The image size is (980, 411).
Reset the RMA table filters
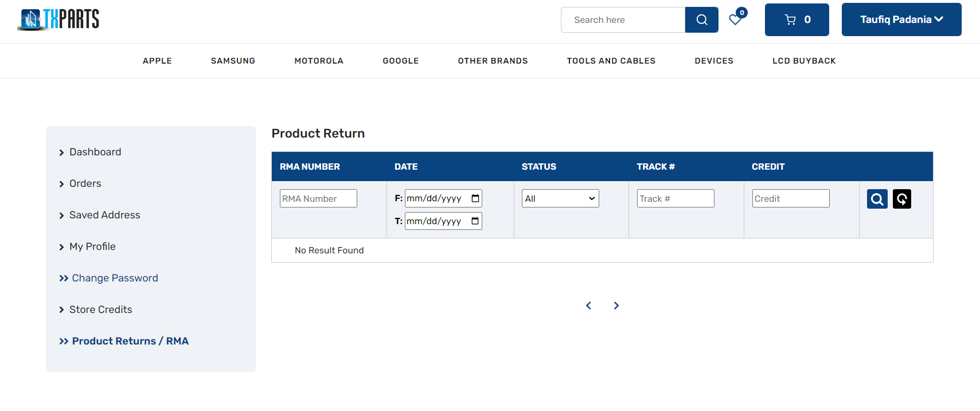901,199
